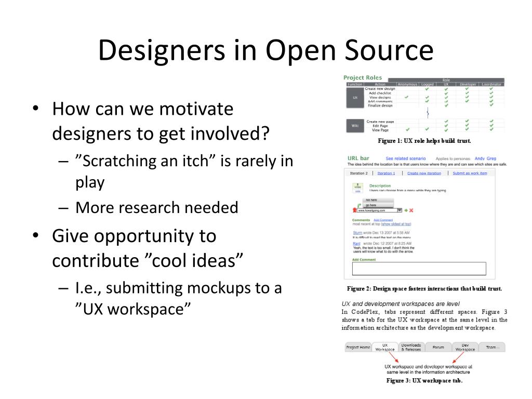Open the URL field dropdown arrow
Screen dimensions: 532x399
(400, 210)
